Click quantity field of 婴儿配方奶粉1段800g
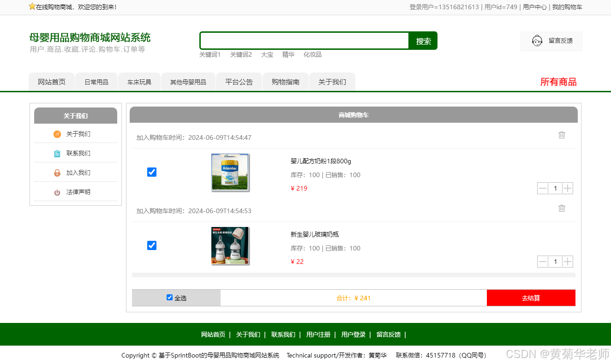Image resolution: width=611 pixels, height=364 pixels. point(555,188)
